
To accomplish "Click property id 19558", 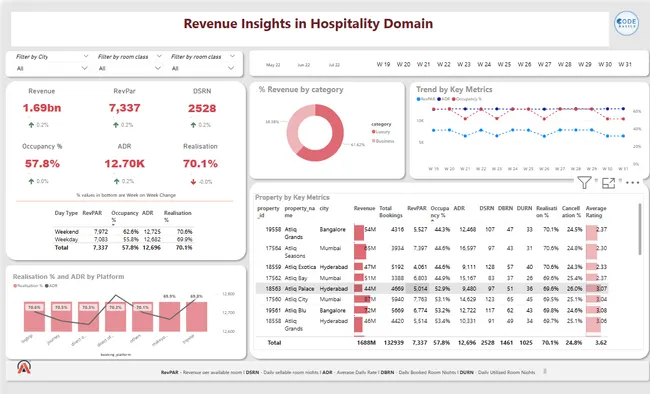I will tap(273, 229).
